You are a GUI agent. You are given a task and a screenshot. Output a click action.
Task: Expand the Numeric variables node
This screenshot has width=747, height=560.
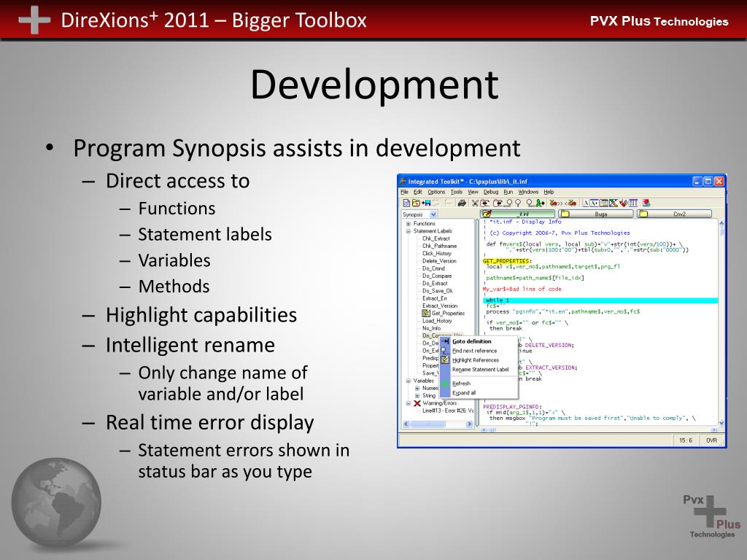click(x=417, y=388)
